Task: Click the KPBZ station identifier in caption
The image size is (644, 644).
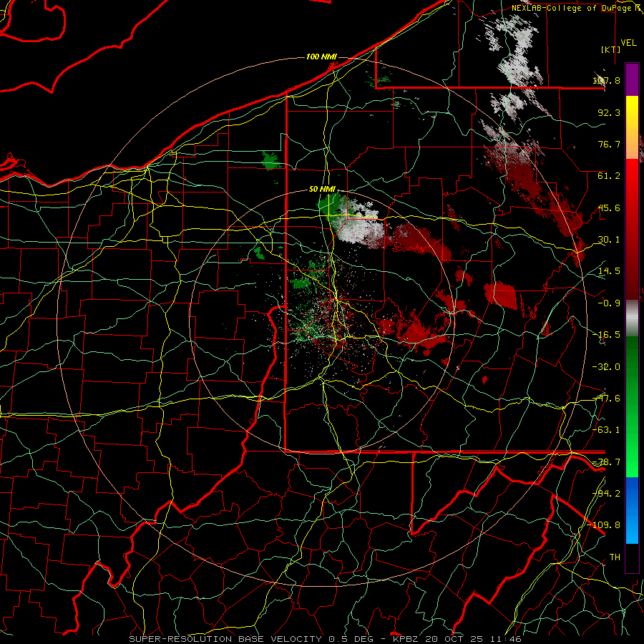Action: pyautogui.click(x=406, y=639)
